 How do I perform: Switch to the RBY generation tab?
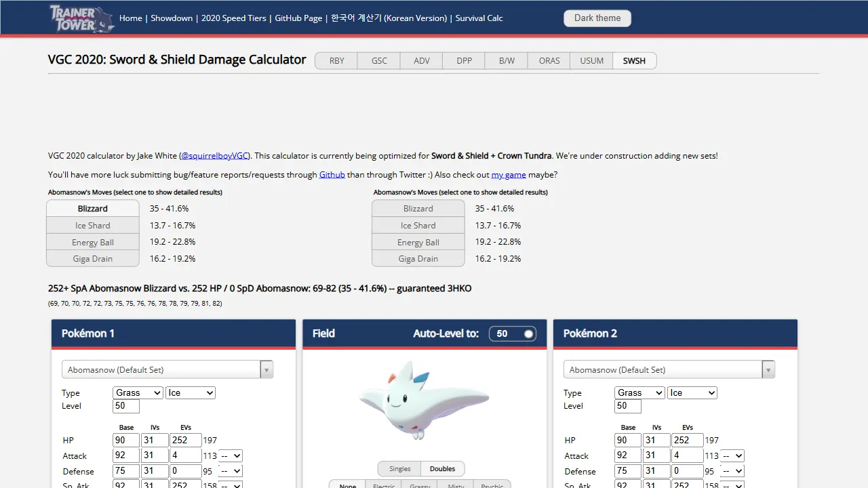pos(337,61)
